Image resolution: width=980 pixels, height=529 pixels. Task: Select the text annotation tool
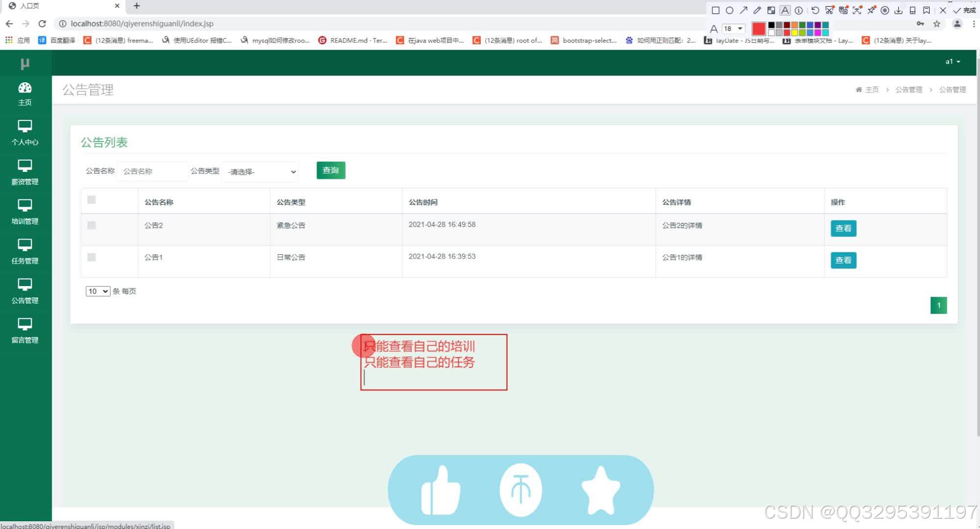tap(785, 10)
